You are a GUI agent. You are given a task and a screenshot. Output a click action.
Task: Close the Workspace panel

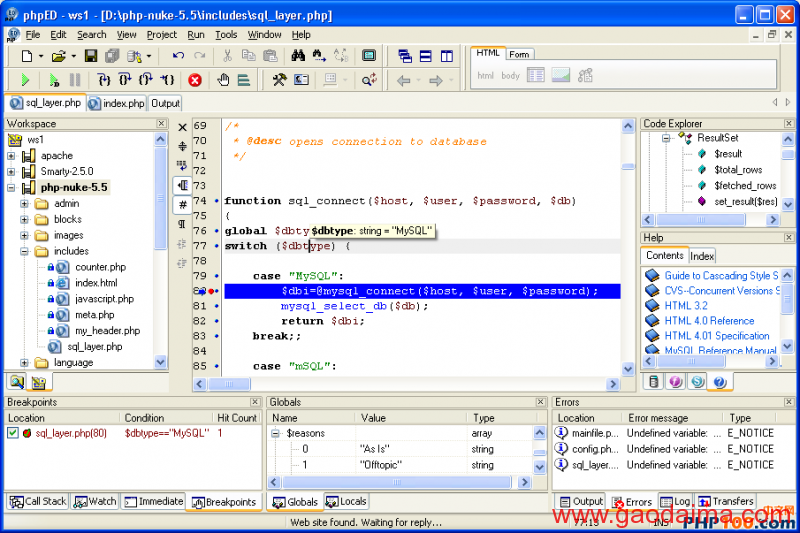pos(161,123)
